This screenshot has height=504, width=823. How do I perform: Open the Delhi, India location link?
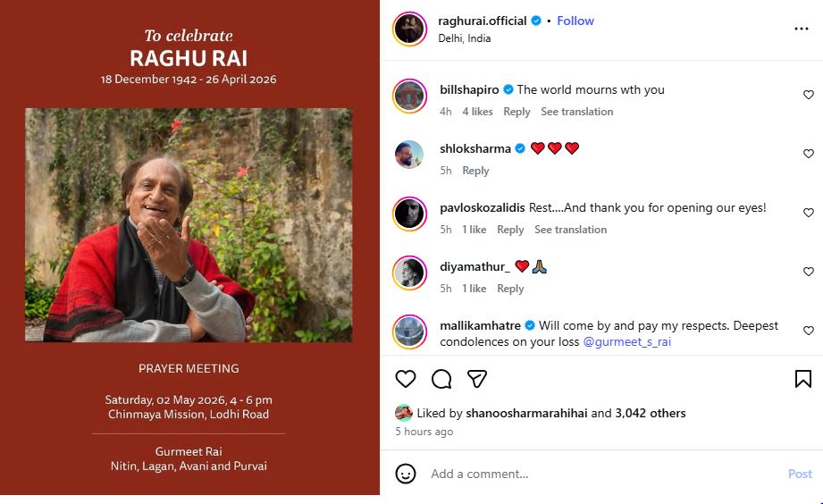464,38
